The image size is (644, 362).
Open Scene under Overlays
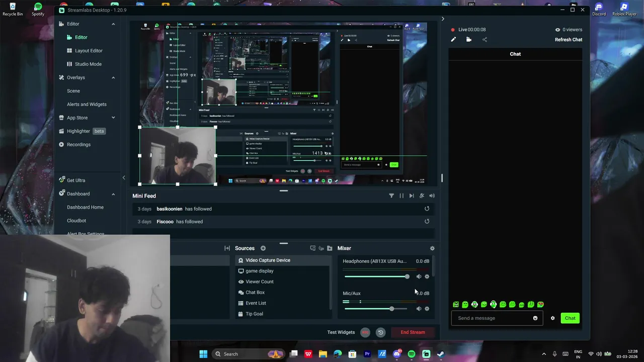click(73, 91)
